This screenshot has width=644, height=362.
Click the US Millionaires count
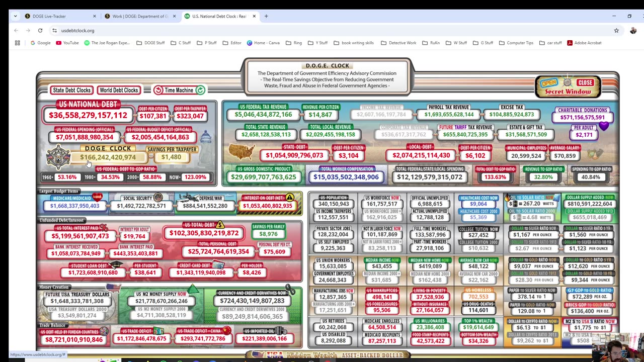pos(430,327)
